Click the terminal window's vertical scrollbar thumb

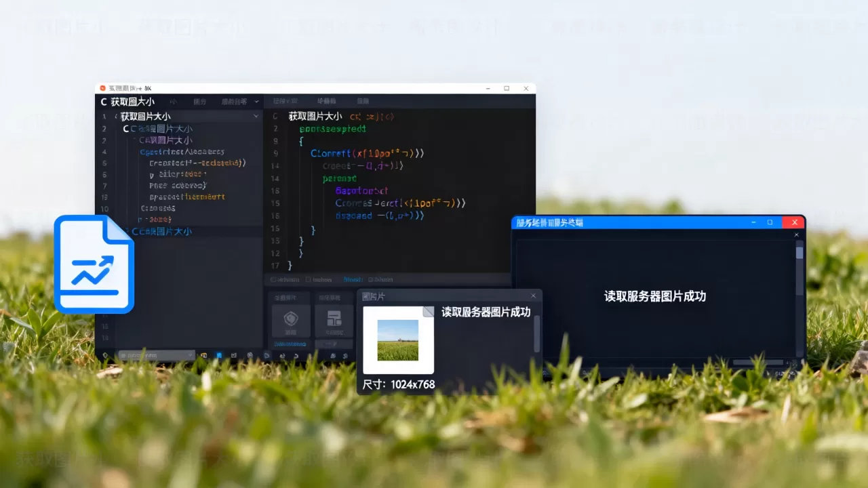pos(800,253)
